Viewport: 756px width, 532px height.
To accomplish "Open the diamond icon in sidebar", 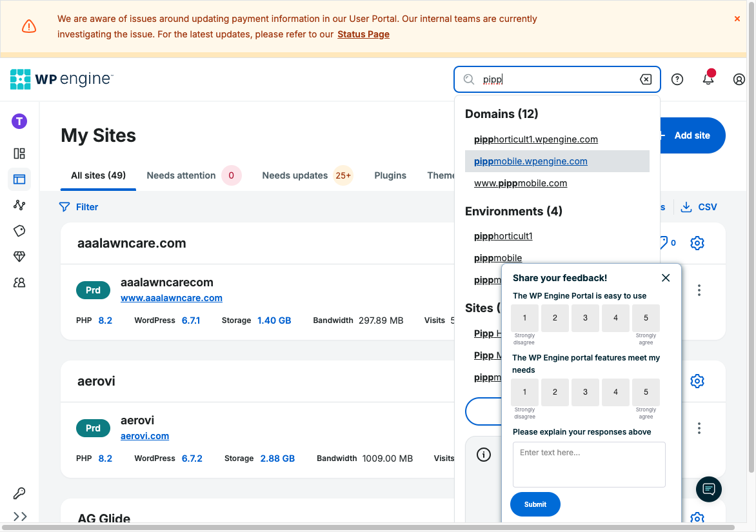I will click(x=19, y=257).
